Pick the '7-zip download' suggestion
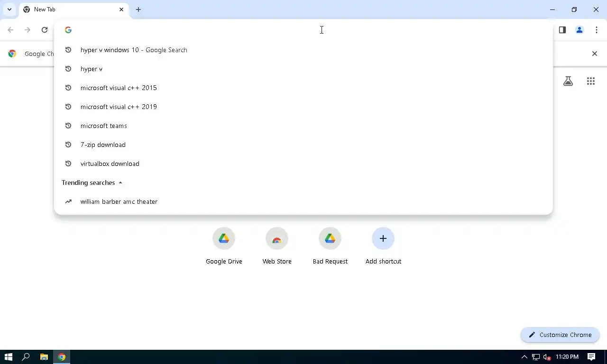Image resolution: width=607 pixels, height=364 pixels. tap(303, 145)
